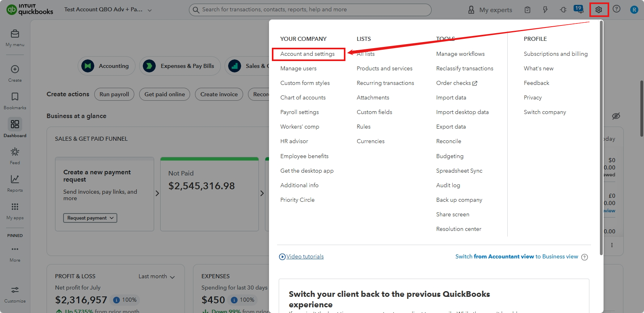644x313 pixels.
Task: Open My experts in top bar
Action: (490, 10)
